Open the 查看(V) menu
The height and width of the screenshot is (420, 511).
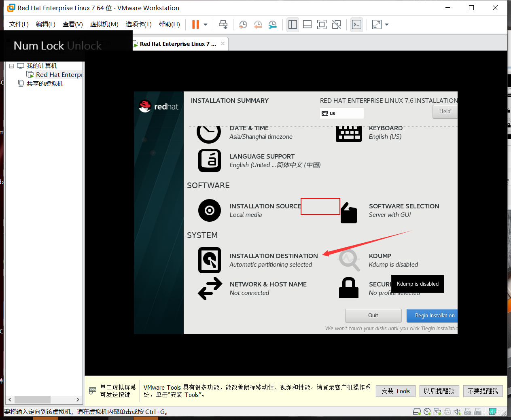click(x=72, y=24)
